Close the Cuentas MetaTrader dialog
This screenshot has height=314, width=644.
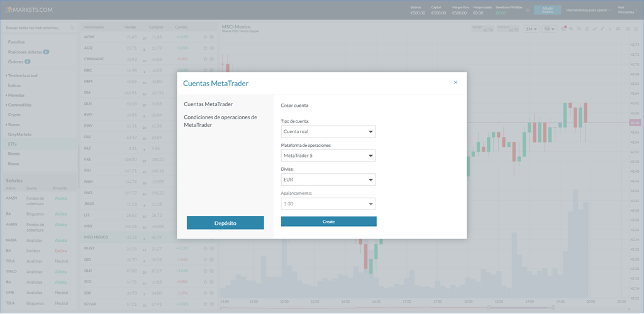point(455,82)
